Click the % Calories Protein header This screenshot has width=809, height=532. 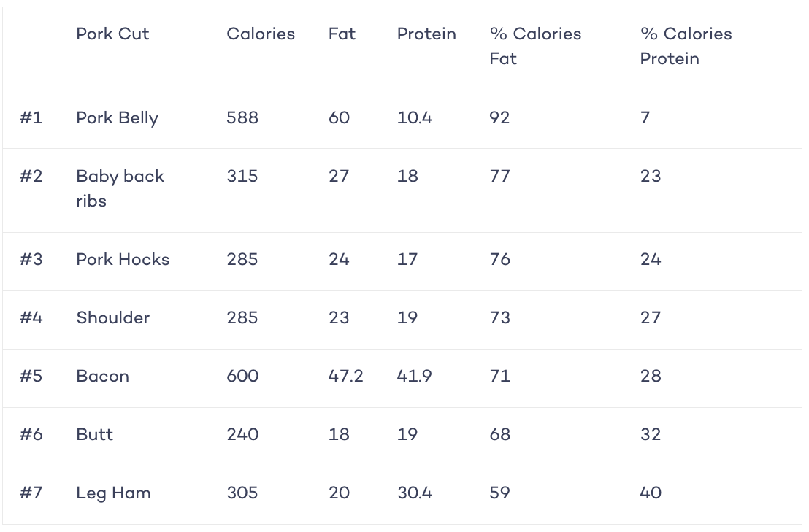tap(686, 47)
